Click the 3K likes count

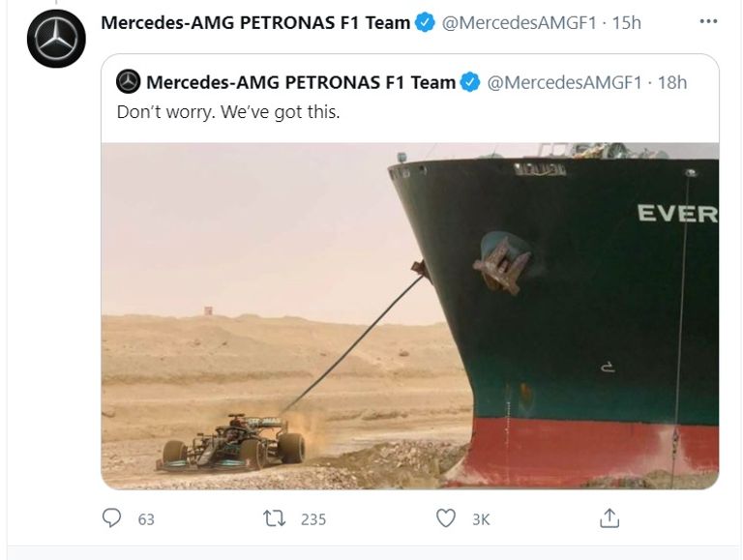[481, 519]
